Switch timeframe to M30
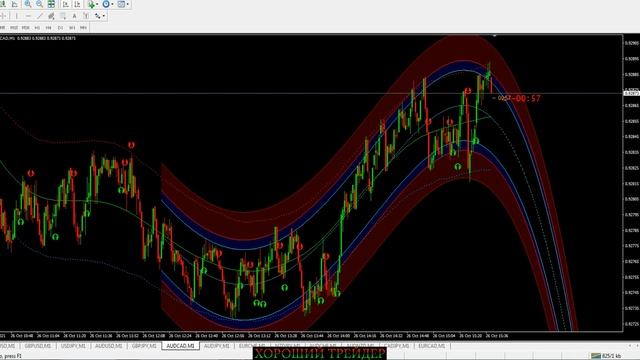This screenshot has height=360, width=640. coord(25,28)
